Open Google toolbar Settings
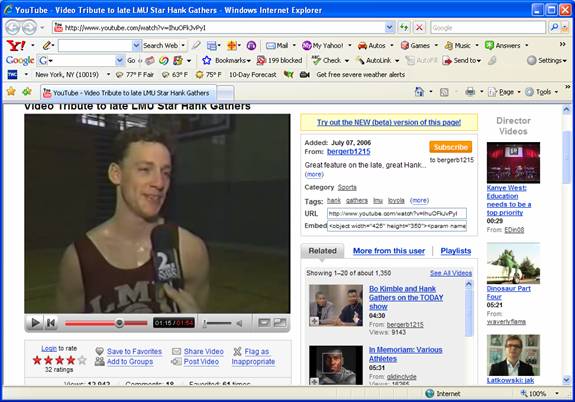The width and height of the screenshot is (575, 402). pos(547,60)
